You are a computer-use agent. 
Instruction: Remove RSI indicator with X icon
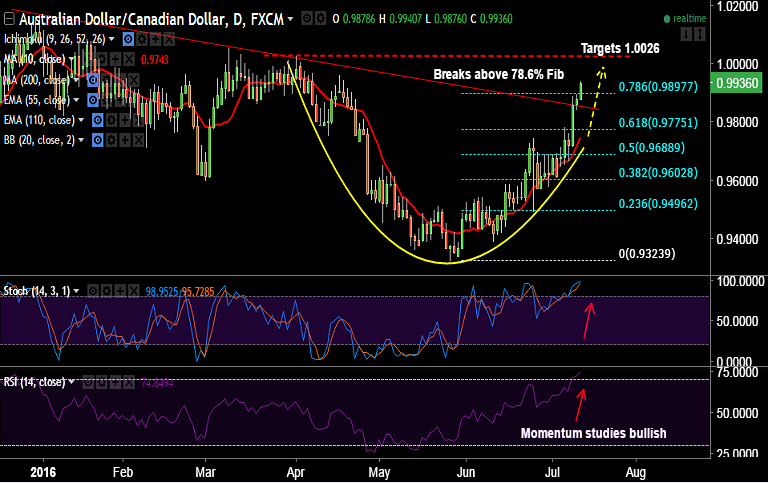pos(128,382)
